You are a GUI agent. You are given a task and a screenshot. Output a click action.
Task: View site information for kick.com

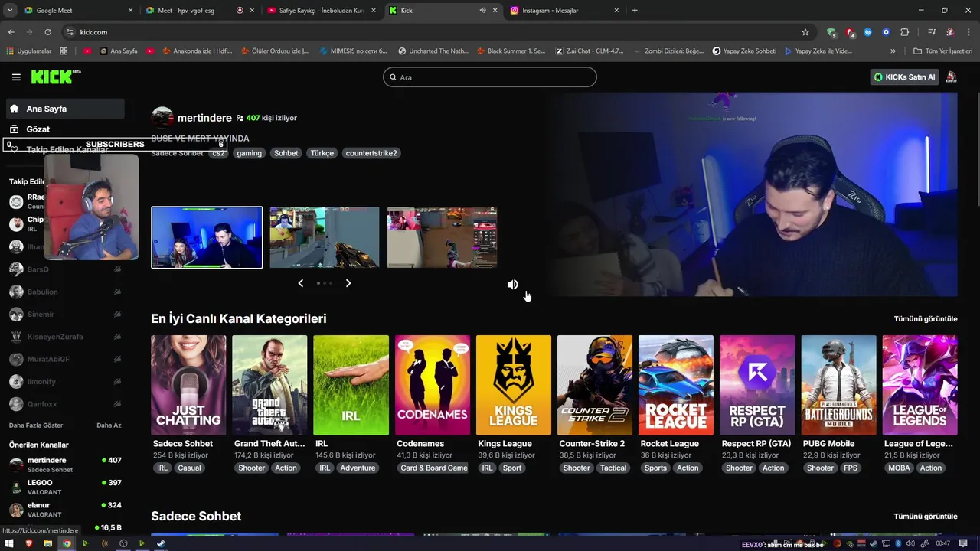tap(70, 32)
